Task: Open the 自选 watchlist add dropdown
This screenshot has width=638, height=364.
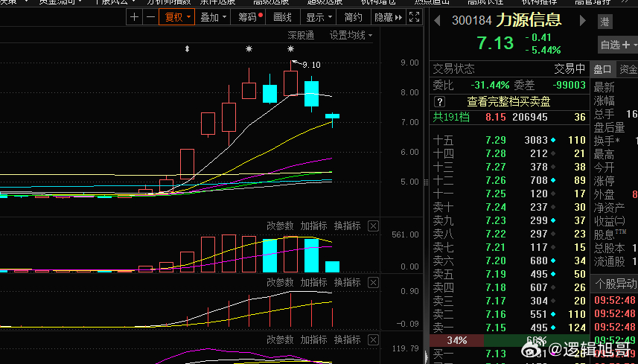Action: click(618, 45)
